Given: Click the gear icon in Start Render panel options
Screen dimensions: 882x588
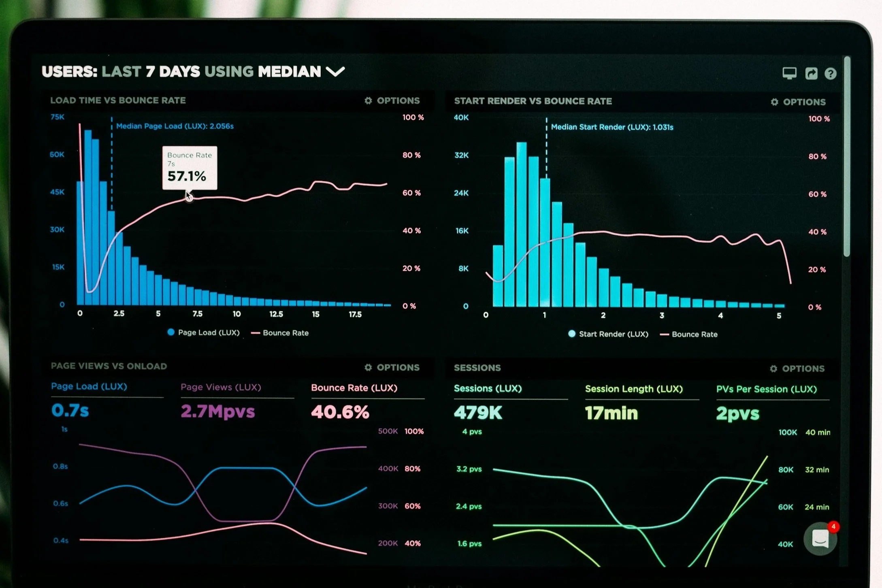Looking at the screenshot, I should (774, 102).
